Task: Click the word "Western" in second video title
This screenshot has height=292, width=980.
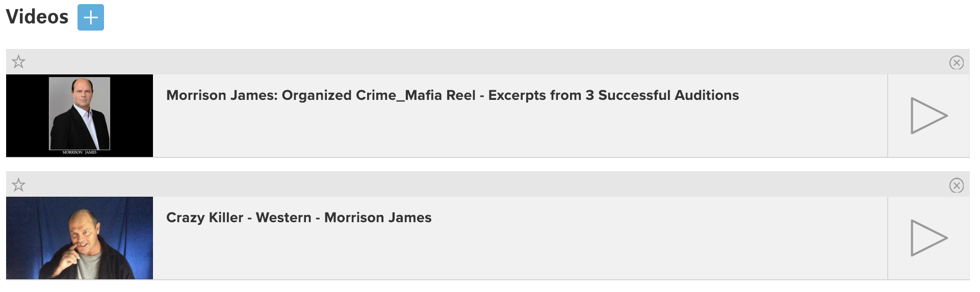Action: click(283, 218)
